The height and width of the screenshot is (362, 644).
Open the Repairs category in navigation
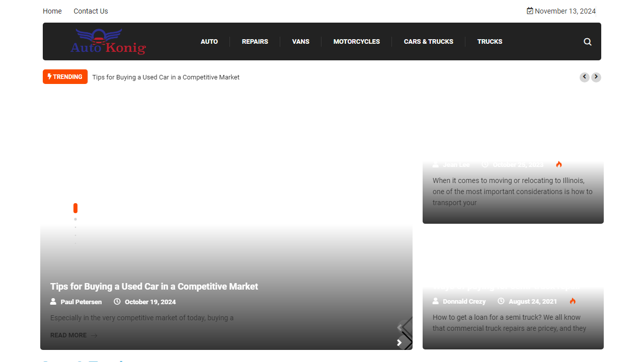coord(255,42)
